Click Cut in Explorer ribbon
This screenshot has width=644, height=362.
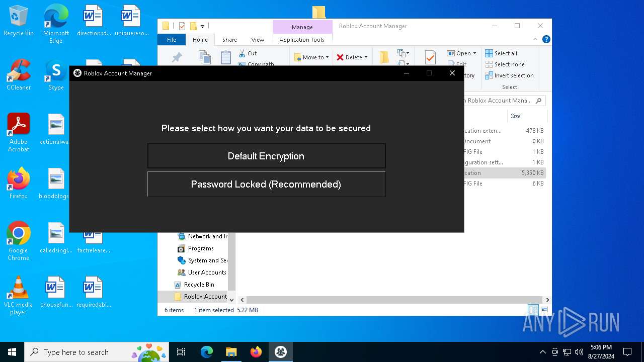248,53
